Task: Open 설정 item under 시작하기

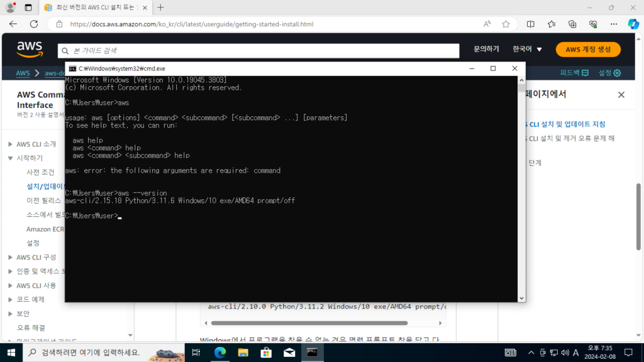Action: [33, 243]
